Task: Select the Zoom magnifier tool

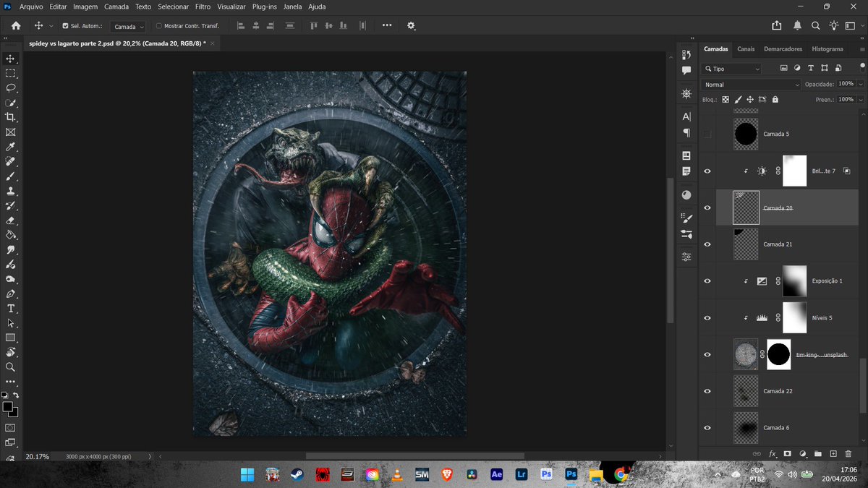Action: pos(10,367)
